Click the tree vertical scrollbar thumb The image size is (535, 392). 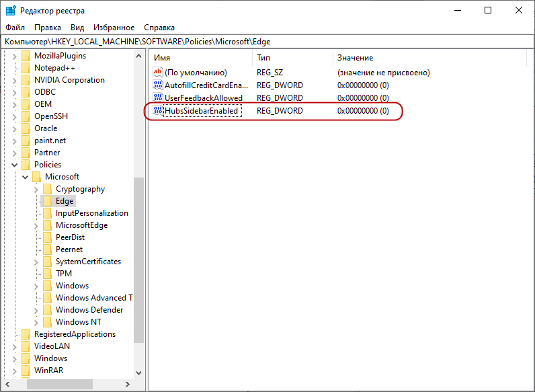138,260
